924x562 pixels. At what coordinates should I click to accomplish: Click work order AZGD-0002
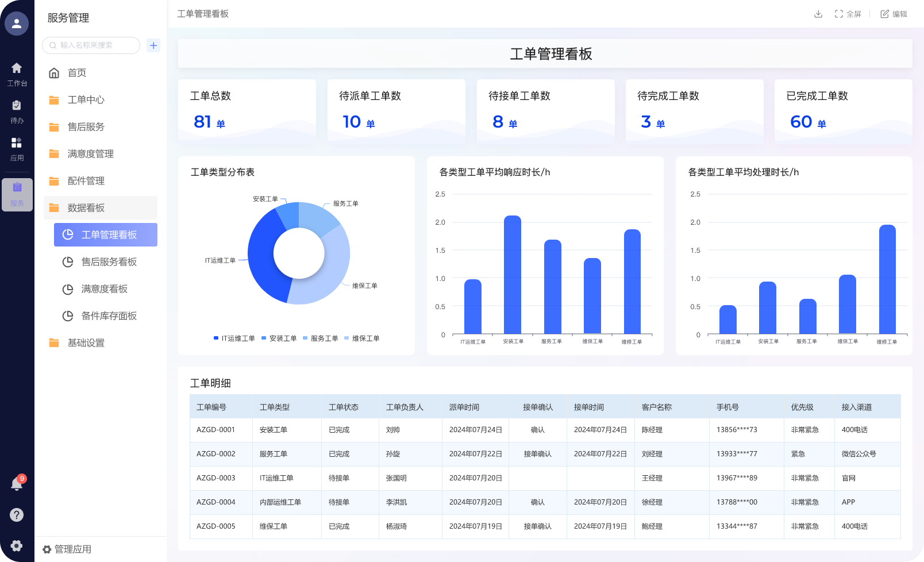tap(215, 454)
